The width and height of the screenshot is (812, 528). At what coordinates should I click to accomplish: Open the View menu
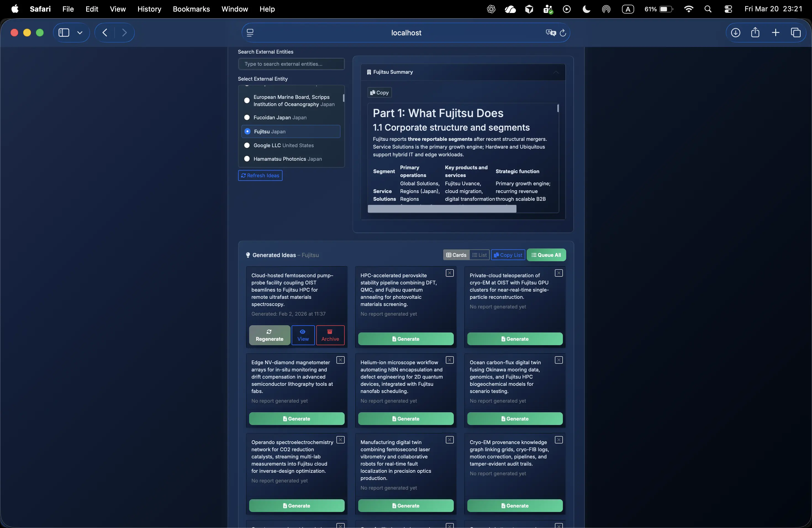tap(118, 9)
